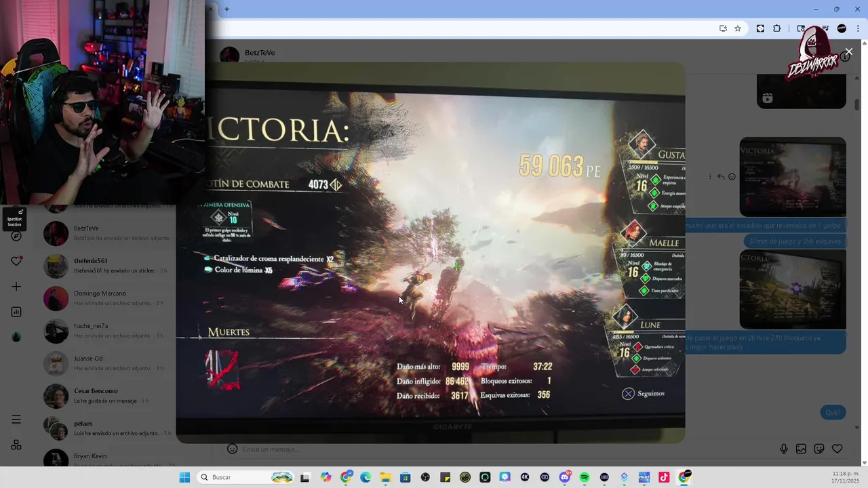Open Microsoft Store from the taskbar

[406, 477]
